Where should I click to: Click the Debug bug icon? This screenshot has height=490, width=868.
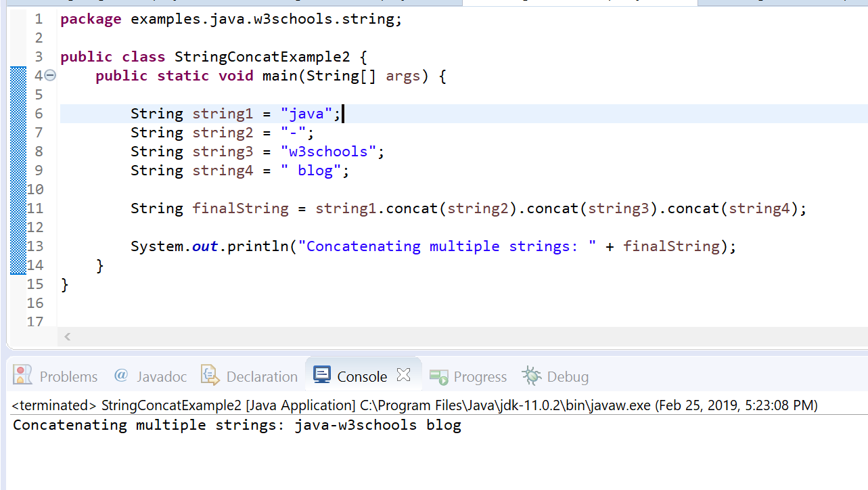pyautogui.click(x=531, y=376)
